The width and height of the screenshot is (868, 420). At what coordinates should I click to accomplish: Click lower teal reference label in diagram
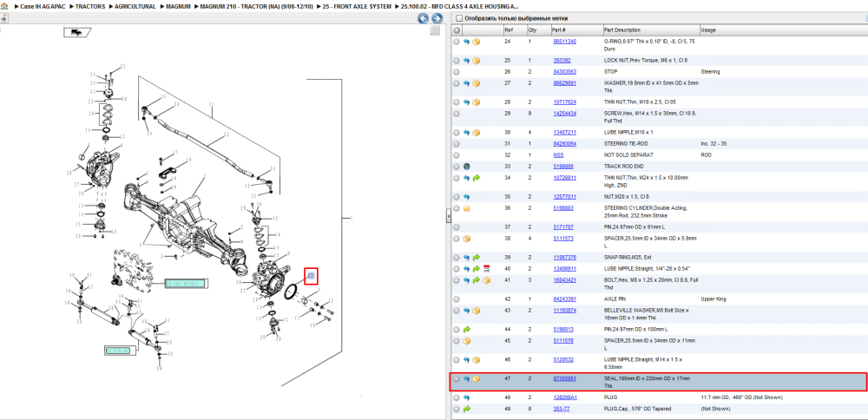[118, 351]
